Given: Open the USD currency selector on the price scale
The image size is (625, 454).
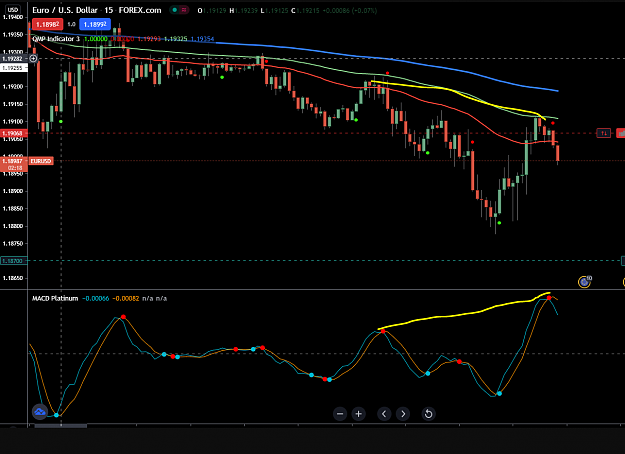Looking at the screenshot, I should coord(13,10).
